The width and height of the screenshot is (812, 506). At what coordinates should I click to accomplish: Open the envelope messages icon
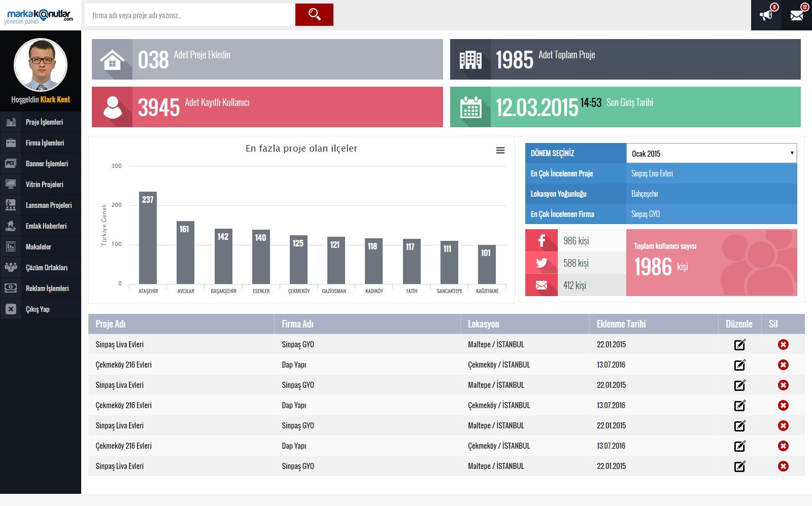point(797,15)
